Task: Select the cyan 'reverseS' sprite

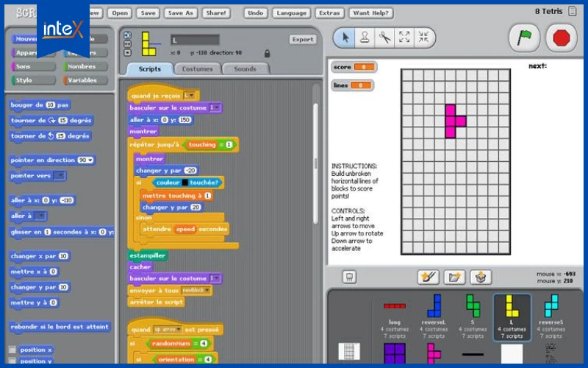Action: tap(551, 317)
